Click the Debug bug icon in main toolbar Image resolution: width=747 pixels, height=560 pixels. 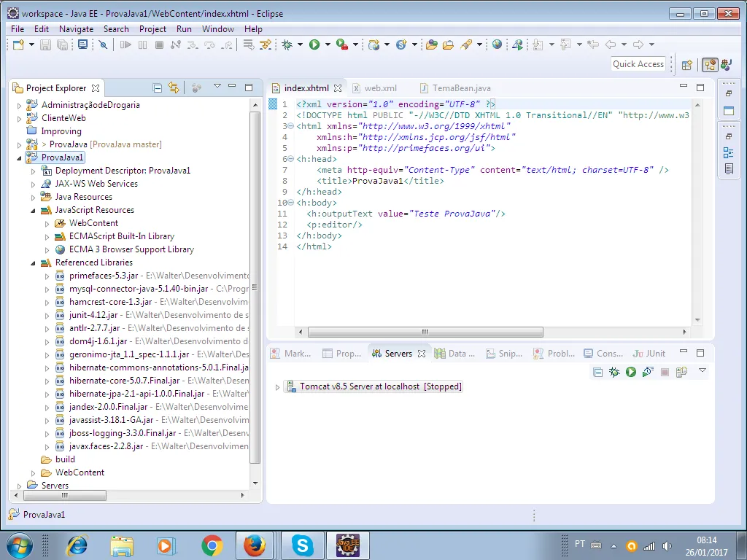point(287,44)
